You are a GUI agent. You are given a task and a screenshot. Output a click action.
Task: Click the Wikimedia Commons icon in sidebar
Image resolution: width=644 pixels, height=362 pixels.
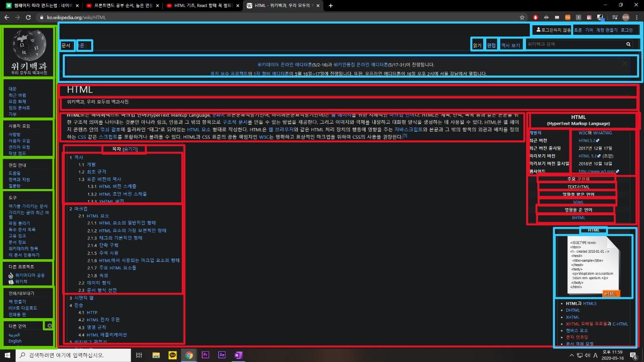pyautogui.click(x=11, y=275)
